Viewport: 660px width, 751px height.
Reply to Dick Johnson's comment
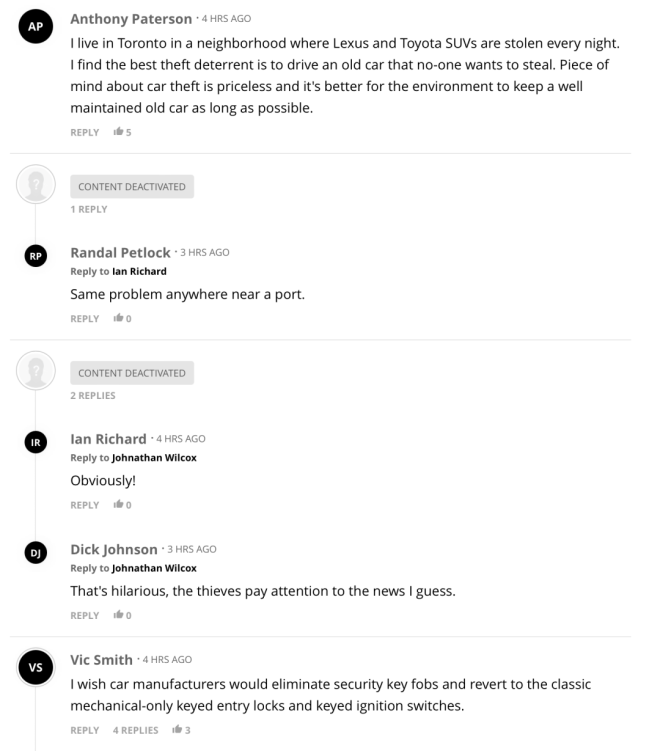coord(84,615)
